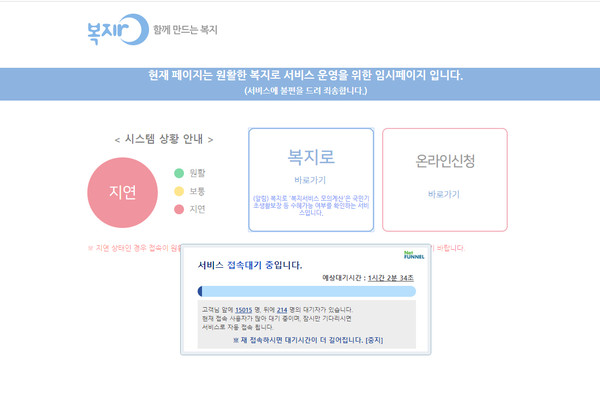Open the 복지로 바로가기 card
Image resolution: width=600 pixels, height=393 pixels.
(311, 180)
